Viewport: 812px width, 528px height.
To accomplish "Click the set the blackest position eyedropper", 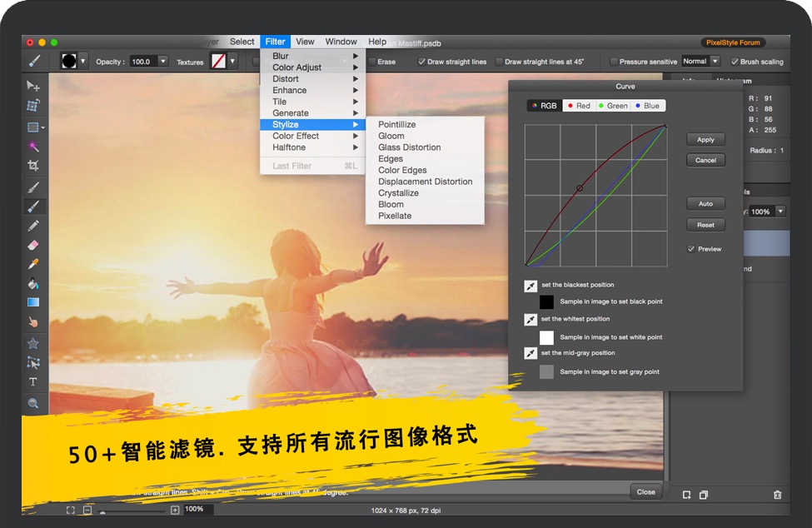I will pos(531,286).
